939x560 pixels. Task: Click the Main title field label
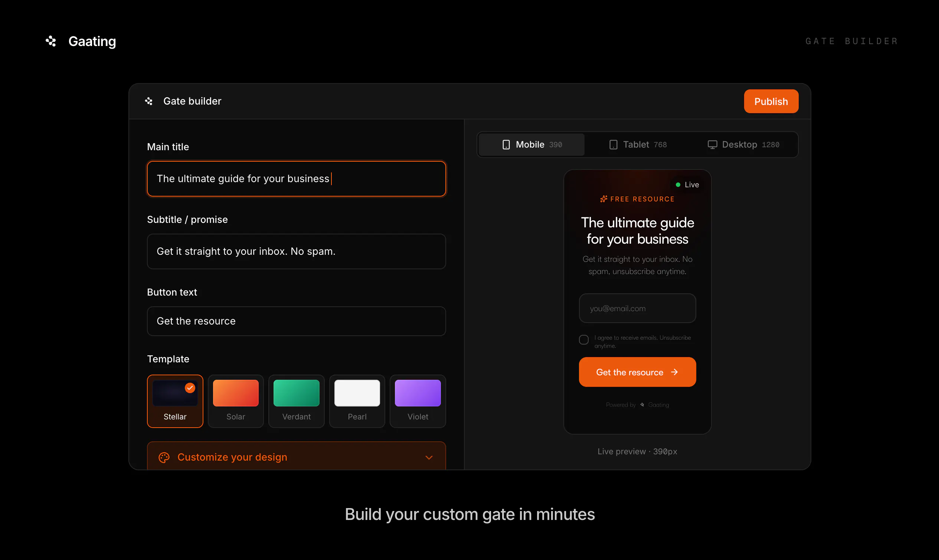[168, 147]
